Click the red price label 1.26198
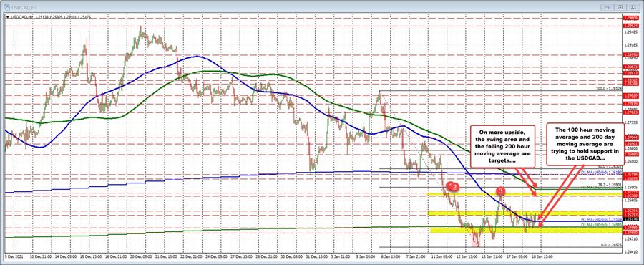This screenshot has height=265, width=644. click(632, 175)
